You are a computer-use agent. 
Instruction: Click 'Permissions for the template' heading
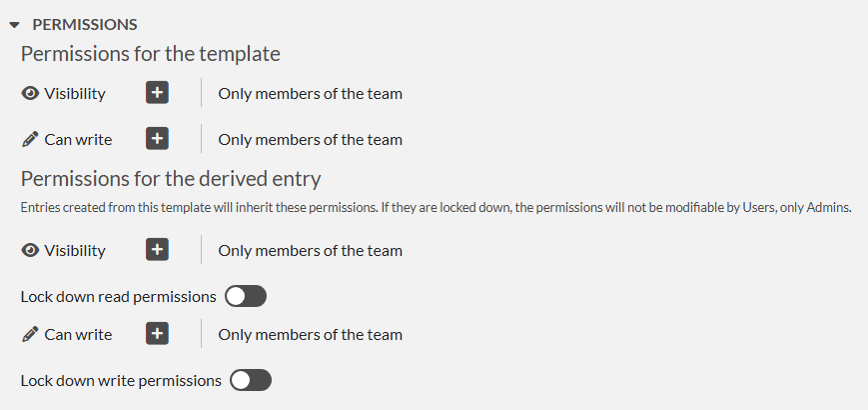click(150, 54)
